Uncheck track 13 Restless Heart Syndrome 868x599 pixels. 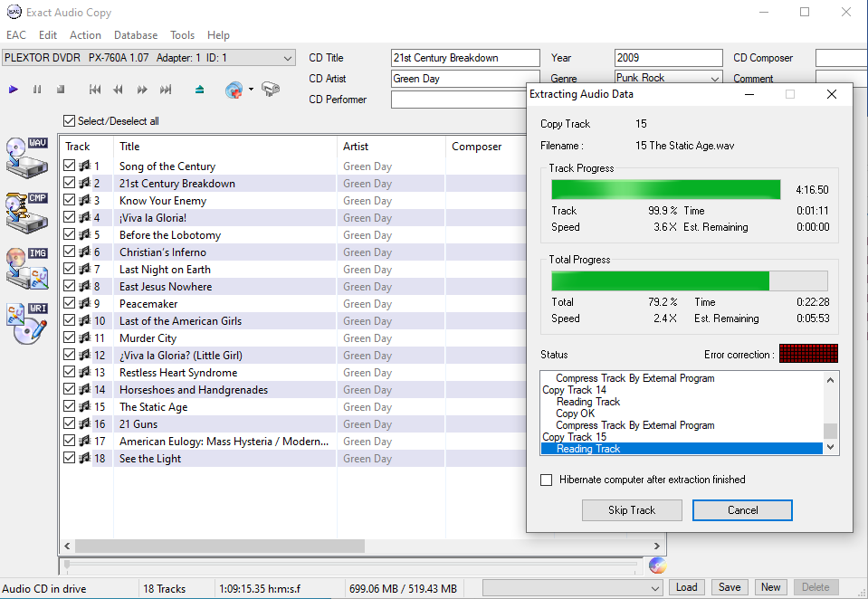[69, 372]
